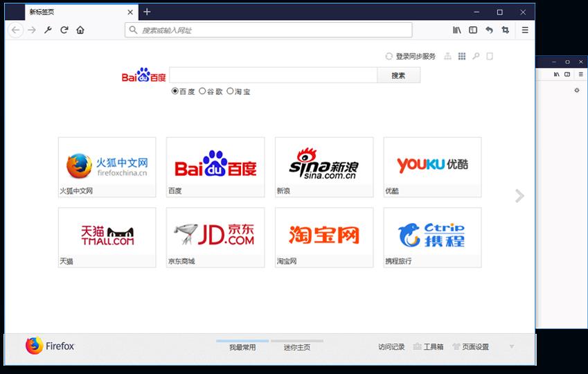Open the hamburger application menu
The width and height of the screenshot is (588, 374).
pyautogui.click(x=525, y=30)
